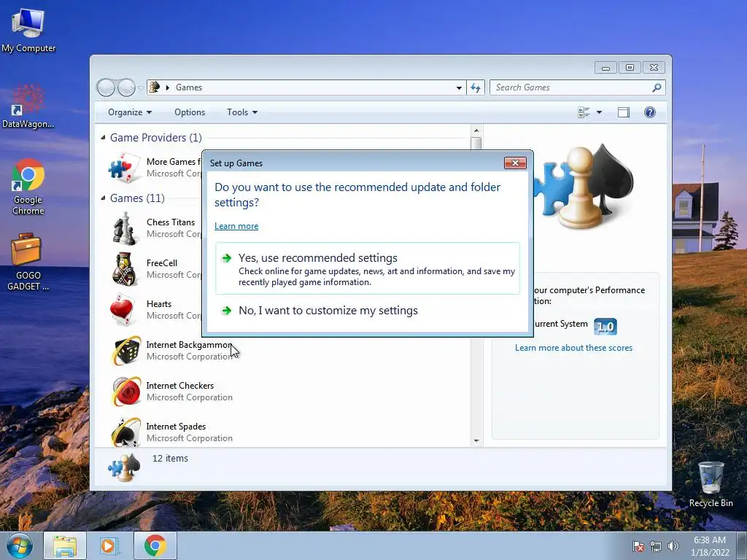This screenshot has height=560, width=747.
Task: Click the Games Explorer help icon
Action: pyautogui.click(x=649, y=112)
